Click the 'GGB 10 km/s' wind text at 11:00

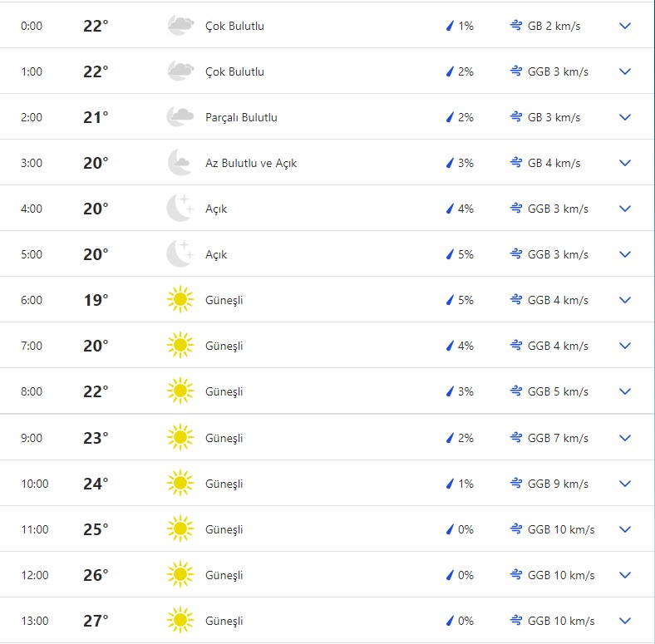click(561, 529)
